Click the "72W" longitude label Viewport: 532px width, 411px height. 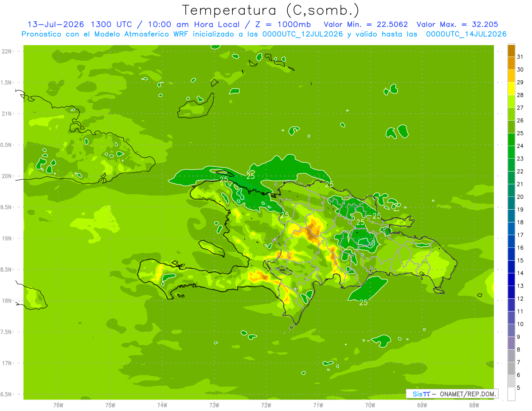point(266,405)
